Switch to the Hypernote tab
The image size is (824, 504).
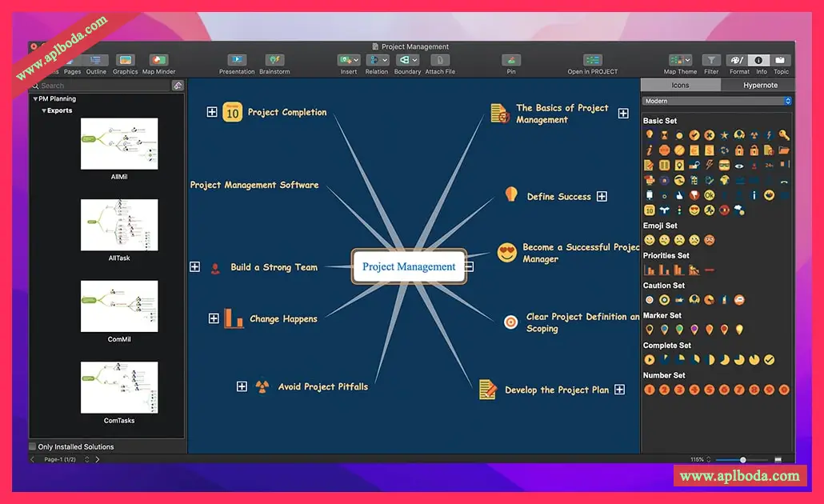(760, 85)
